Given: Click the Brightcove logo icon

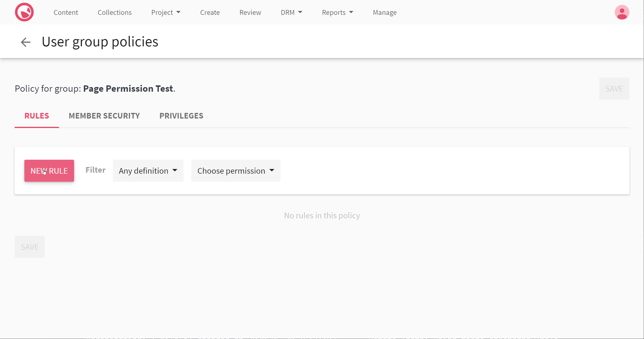Looking at the screenshot, I should point(24,12).
